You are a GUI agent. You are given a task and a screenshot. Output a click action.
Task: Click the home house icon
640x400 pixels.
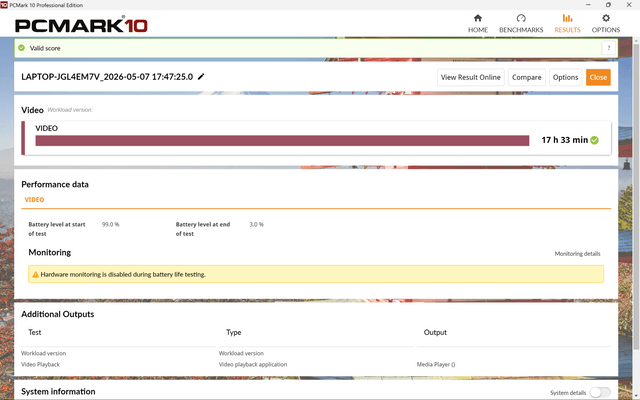coord(478,18)
